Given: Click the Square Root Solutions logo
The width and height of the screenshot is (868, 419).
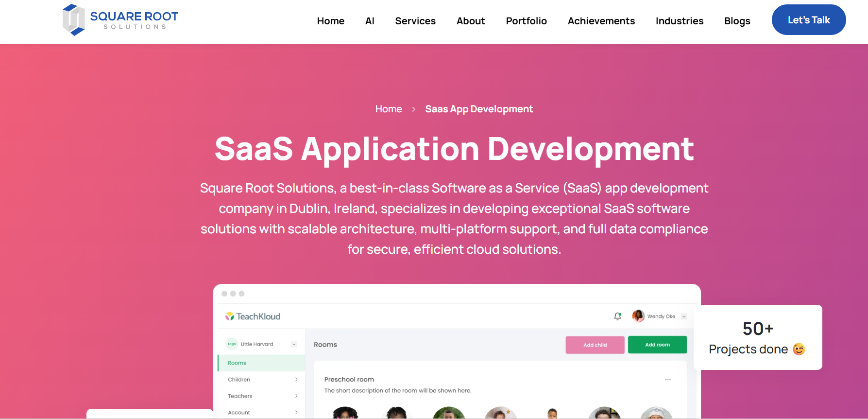Looking at the screenshot, I should [120, 20].
